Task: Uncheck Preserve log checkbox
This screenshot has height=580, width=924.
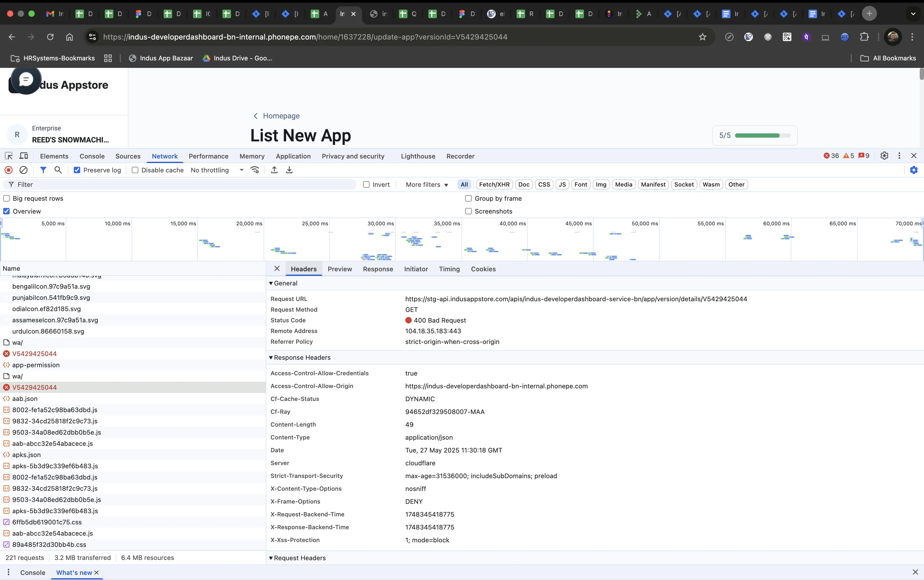Action: 77,170
